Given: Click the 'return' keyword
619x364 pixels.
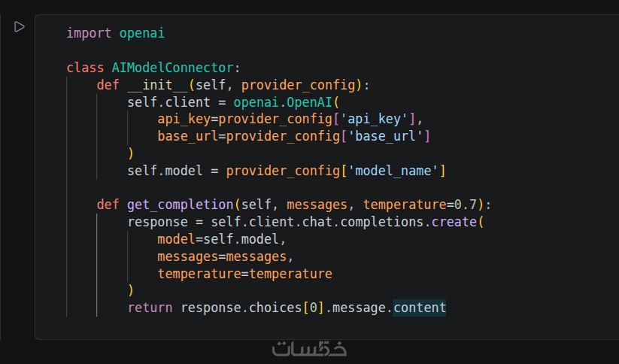Looking at the screenshot, I should point(150,308).
